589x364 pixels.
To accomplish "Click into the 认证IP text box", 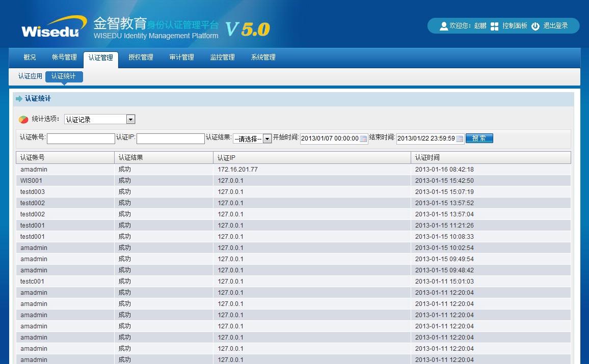I will pyautogui.click(x=171, y=138).
